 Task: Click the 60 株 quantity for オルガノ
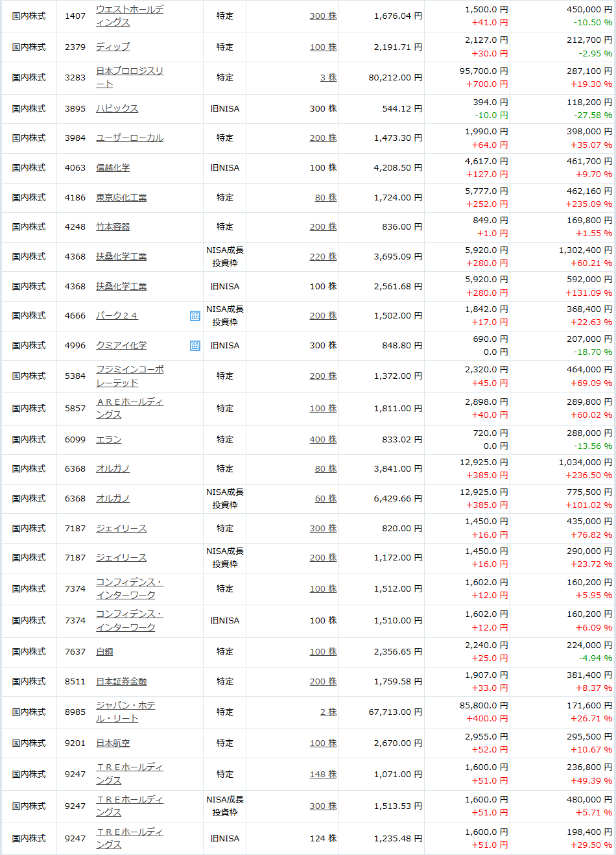click(x=326, y=498)
